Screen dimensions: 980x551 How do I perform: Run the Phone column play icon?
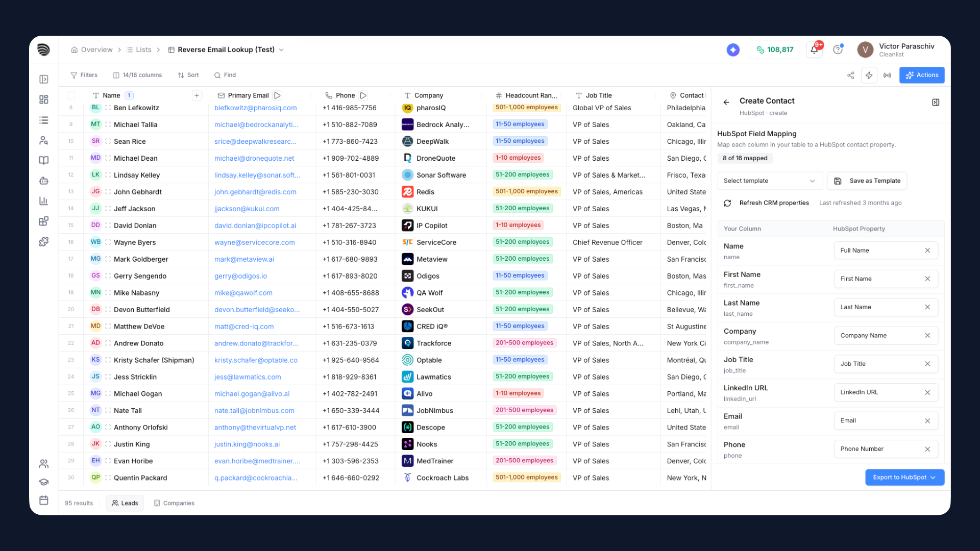pyautogui.click(x=363, y=95)
